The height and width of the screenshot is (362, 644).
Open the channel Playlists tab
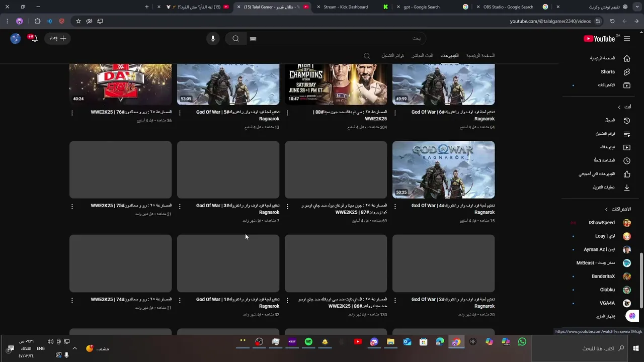click(x=392, y=56)
